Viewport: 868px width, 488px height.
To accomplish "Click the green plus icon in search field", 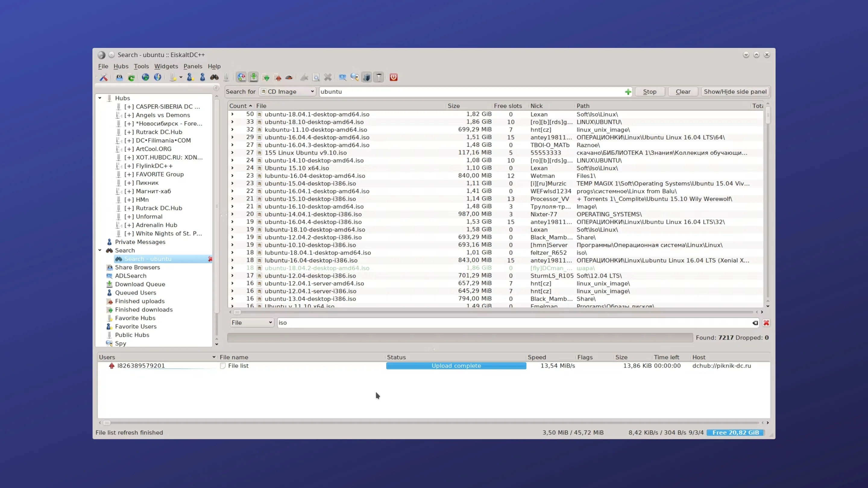I will coord(628,92).
